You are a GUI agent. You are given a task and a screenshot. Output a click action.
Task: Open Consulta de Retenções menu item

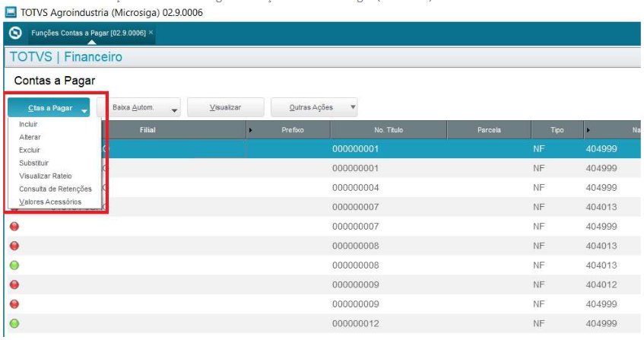click(56, 189)
